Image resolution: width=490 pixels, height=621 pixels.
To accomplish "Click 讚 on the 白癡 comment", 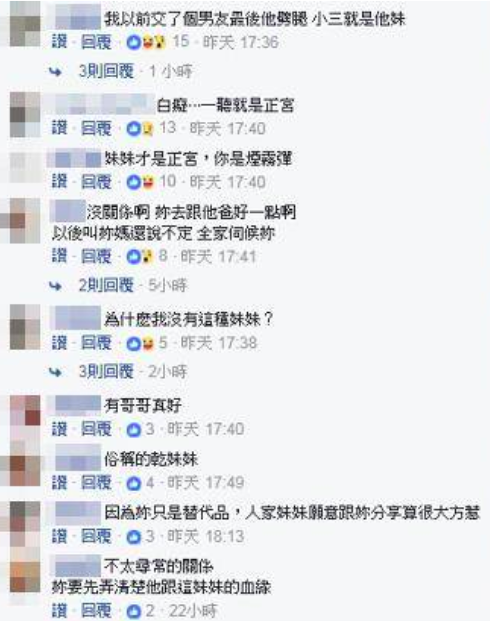I will 59,128.
